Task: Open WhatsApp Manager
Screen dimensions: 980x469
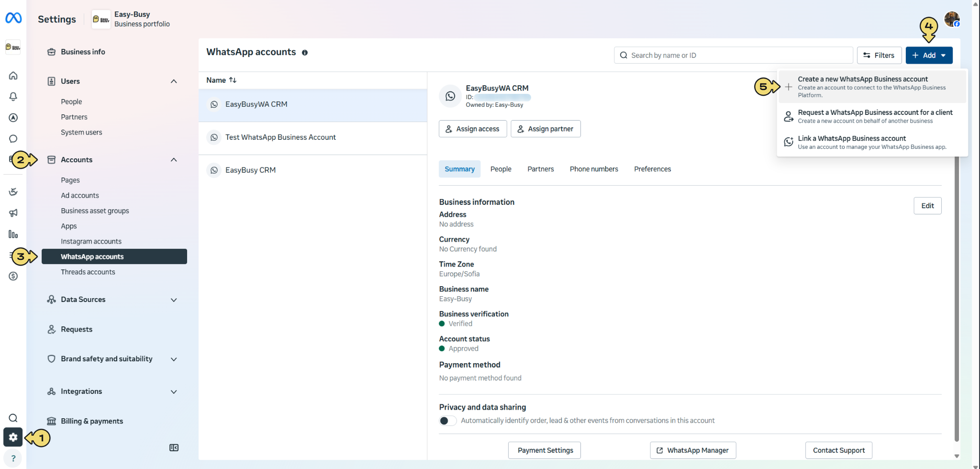Action: 693,450
